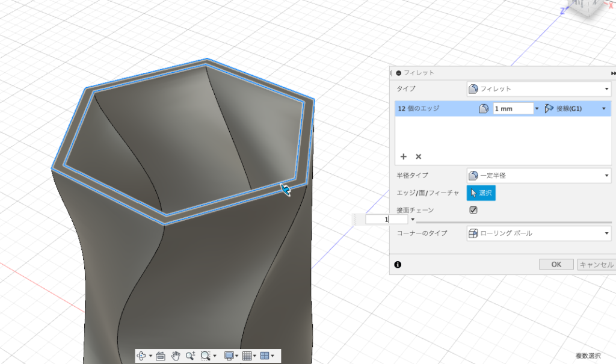Click the 選択 button for edges/faces/features
616x364 pixels.
coord(481,193)
